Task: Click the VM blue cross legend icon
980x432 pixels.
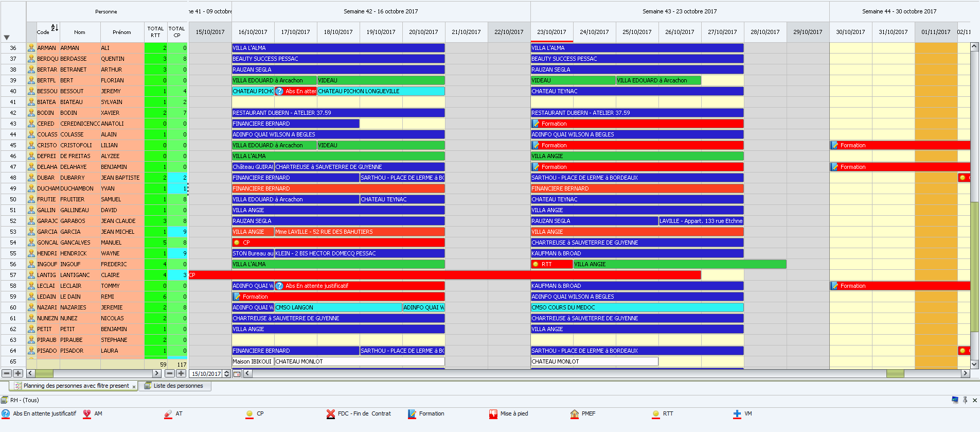Action: 737,413
